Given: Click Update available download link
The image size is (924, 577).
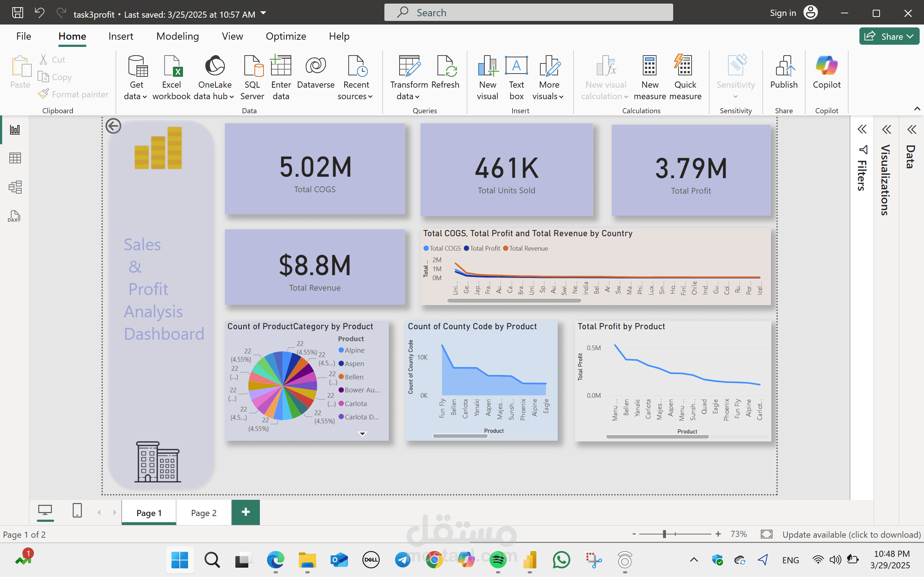Looking at the screenshot, I should click(851, 534).
